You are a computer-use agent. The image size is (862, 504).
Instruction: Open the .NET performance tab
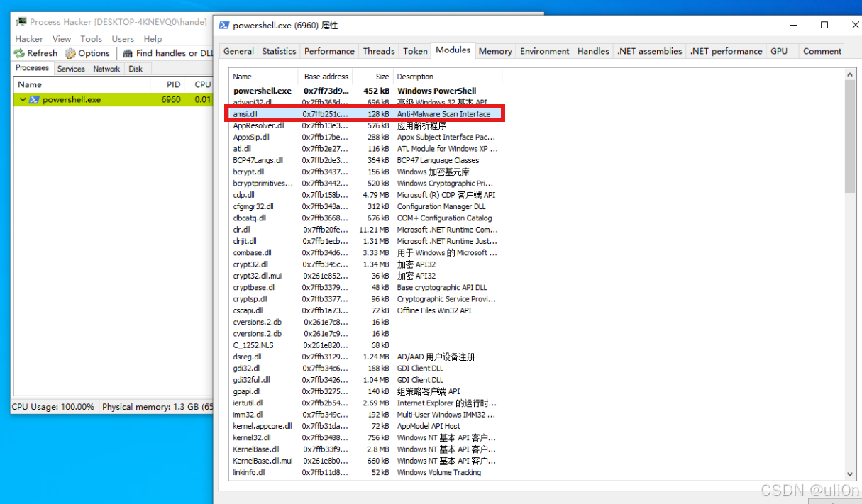[x=726, y=51]
